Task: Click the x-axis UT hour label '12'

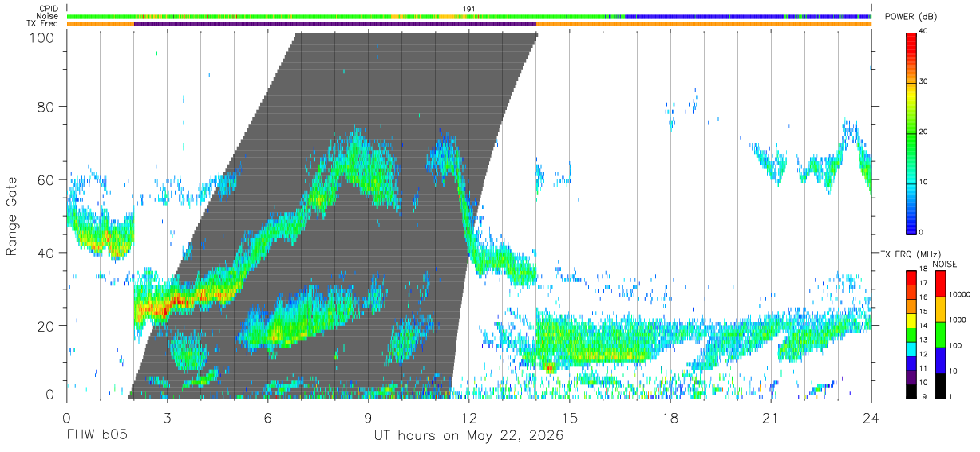Action: point(468,418)
